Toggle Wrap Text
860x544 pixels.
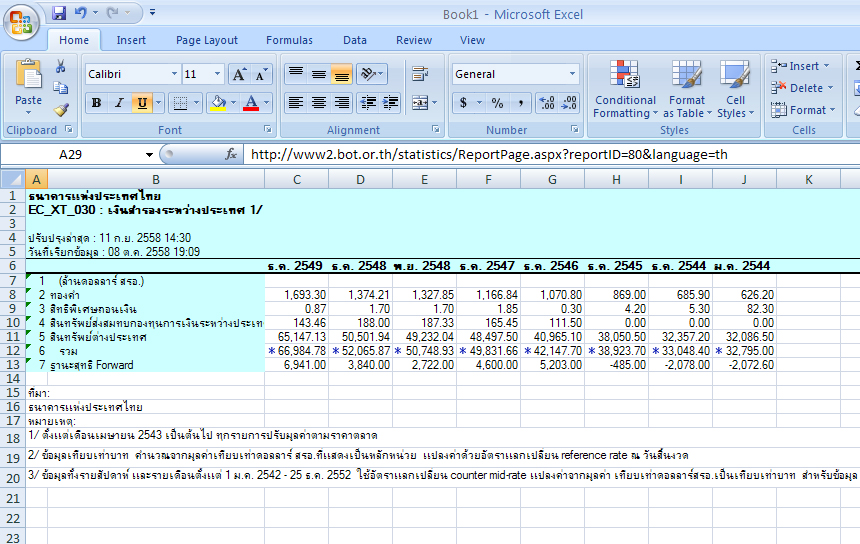point(420,73)
